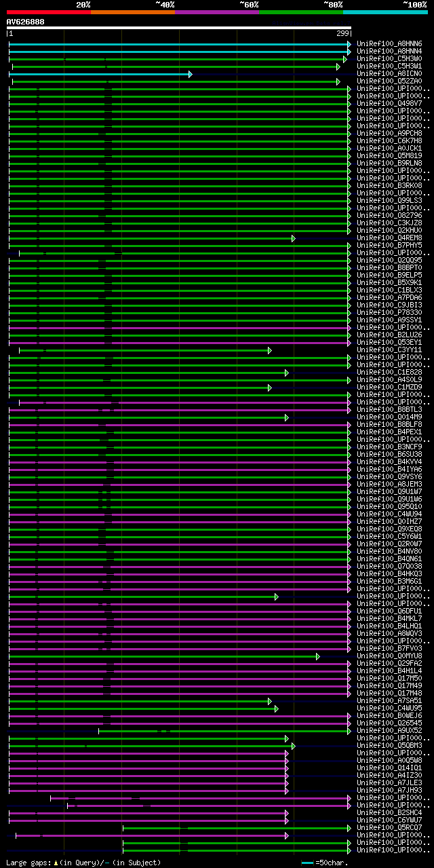Select the UniRef100_C1BLX3 label

pos(389,290)
